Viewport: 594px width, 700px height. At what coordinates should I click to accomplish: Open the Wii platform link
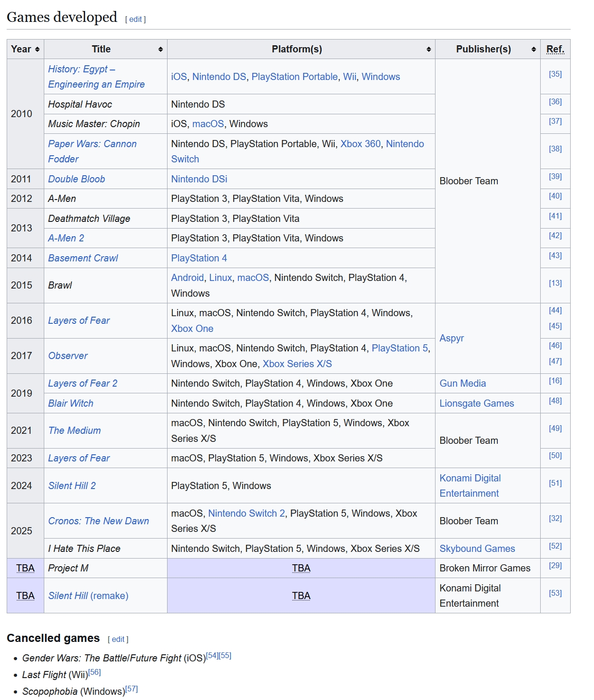coord(349,77)
